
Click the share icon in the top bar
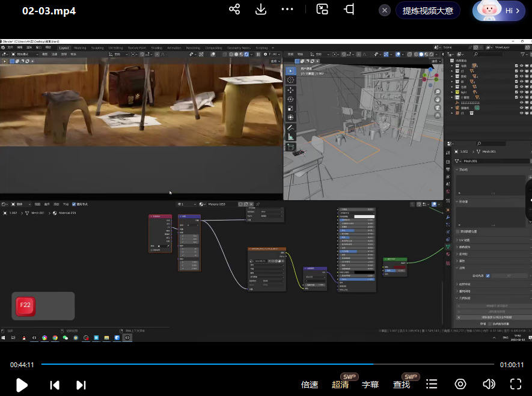tap(234, 10)
